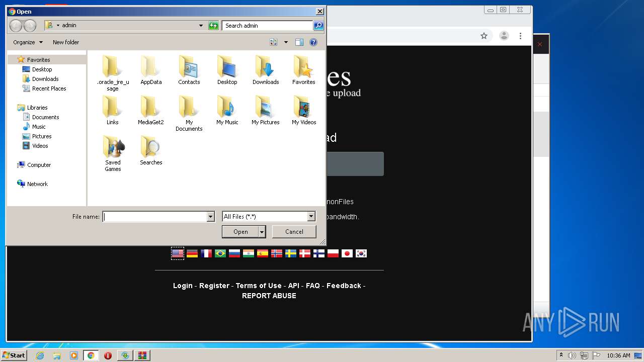The height and width of the screenshot is (362, 644).
Task: Select the Desktop folder in file list
Action: (x=227, y=70)
